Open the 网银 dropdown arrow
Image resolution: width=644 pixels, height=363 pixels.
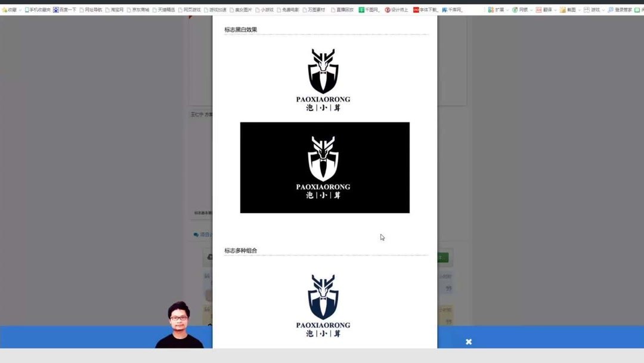coord(531,10)
